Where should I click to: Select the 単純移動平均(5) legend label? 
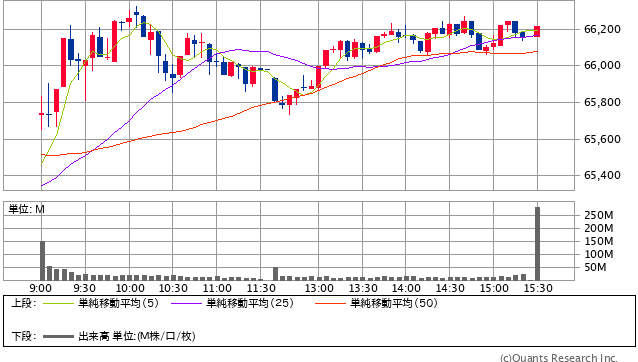118,303
